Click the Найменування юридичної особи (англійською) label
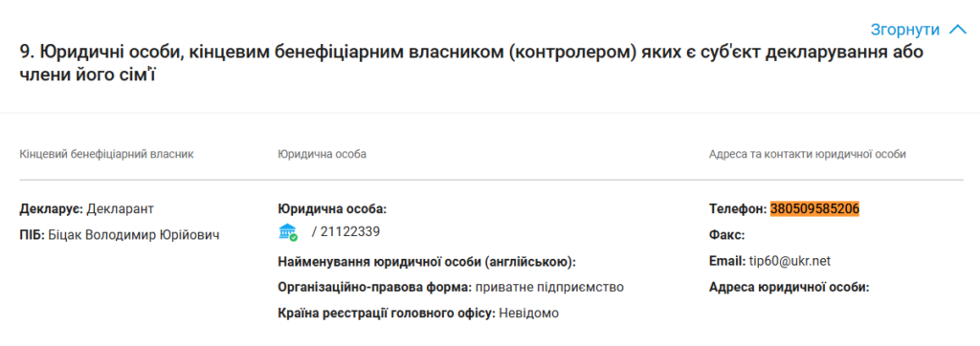 [x=426, y=261]
